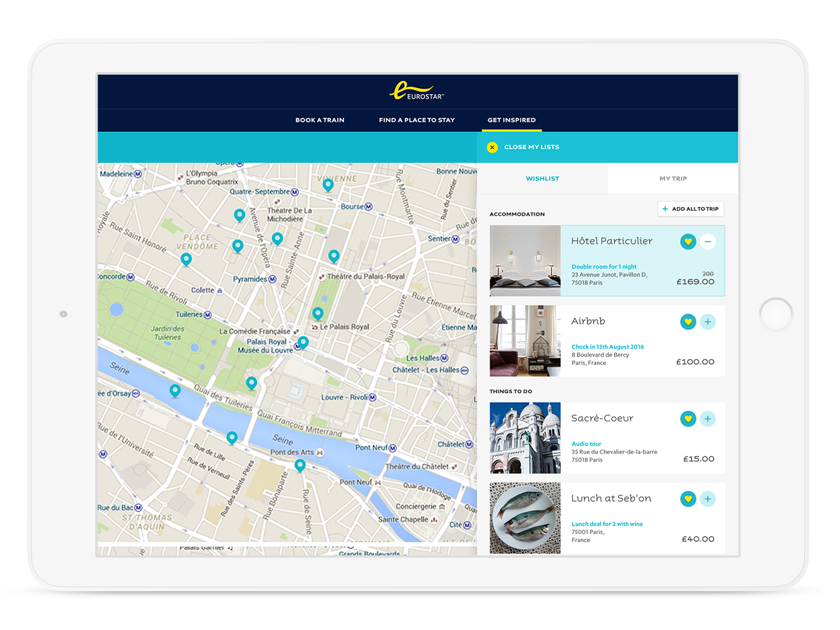Screen dimensions: 840x630
Task: Select the Get Inspired menu item
Action: 512,120
